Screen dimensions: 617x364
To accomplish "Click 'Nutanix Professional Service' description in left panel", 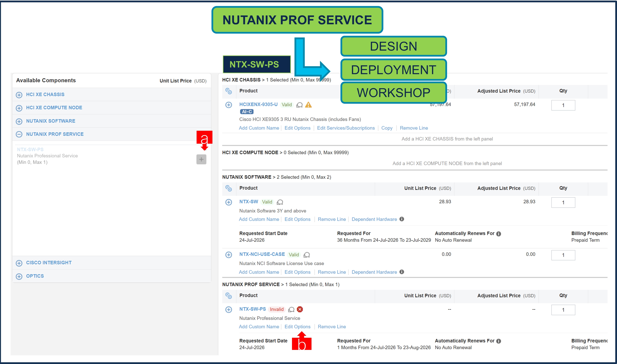I will [47, 156].
